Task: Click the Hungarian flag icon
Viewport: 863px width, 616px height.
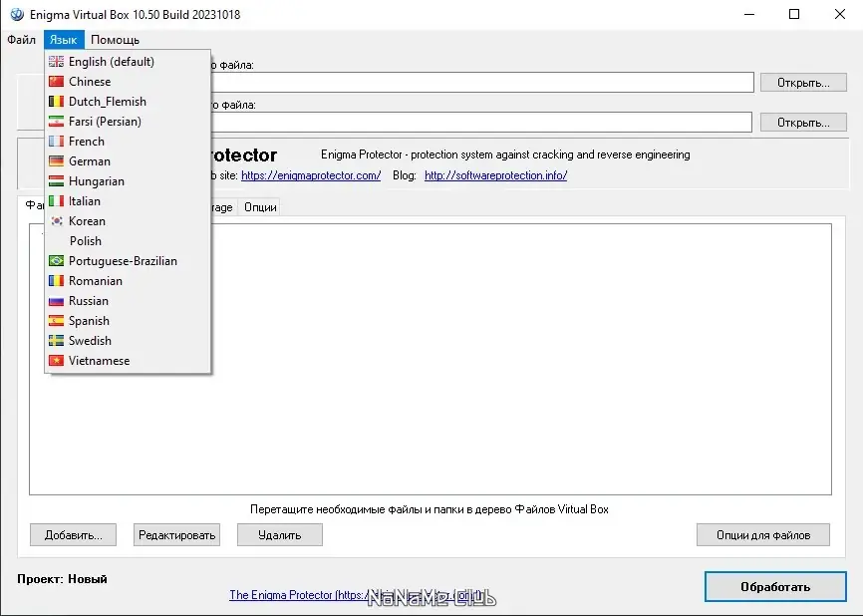Action: 56,181
